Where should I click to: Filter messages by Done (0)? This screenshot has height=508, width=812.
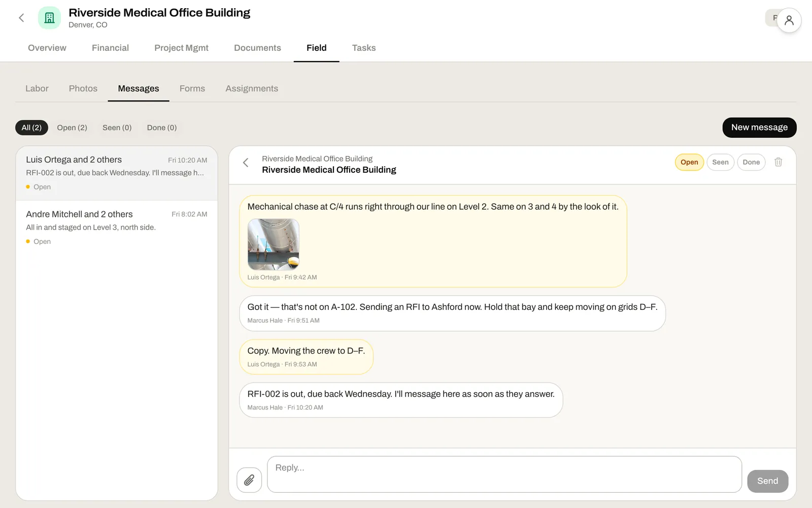(x=162, y=128)
